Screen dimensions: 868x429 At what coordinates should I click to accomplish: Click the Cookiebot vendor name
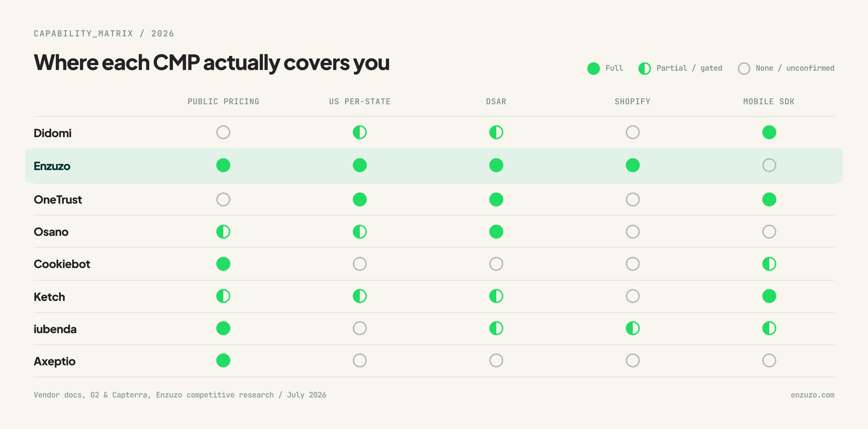(x=62, y=264)
